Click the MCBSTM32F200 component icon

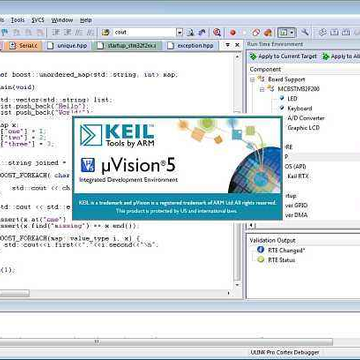pos(271,89)
